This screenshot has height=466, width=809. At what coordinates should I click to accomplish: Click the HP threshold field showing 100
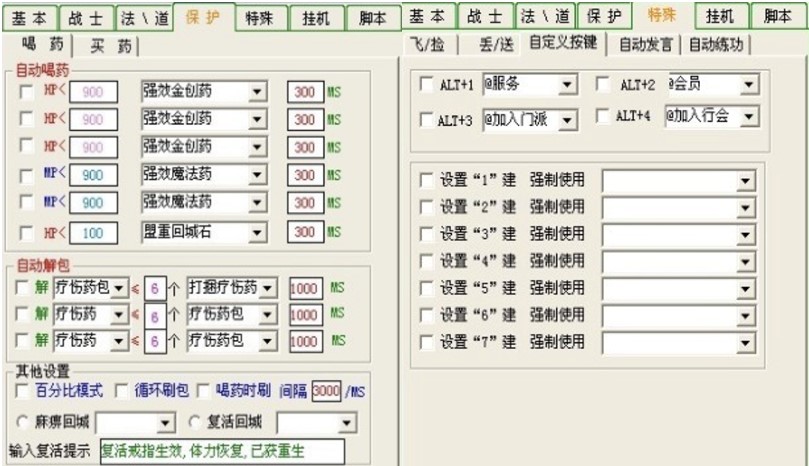click(92, 233)
